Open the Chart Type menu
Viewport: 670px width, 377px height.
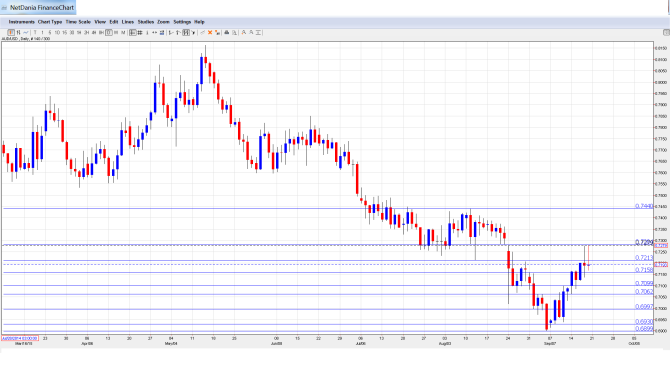[x=50, y=22]
